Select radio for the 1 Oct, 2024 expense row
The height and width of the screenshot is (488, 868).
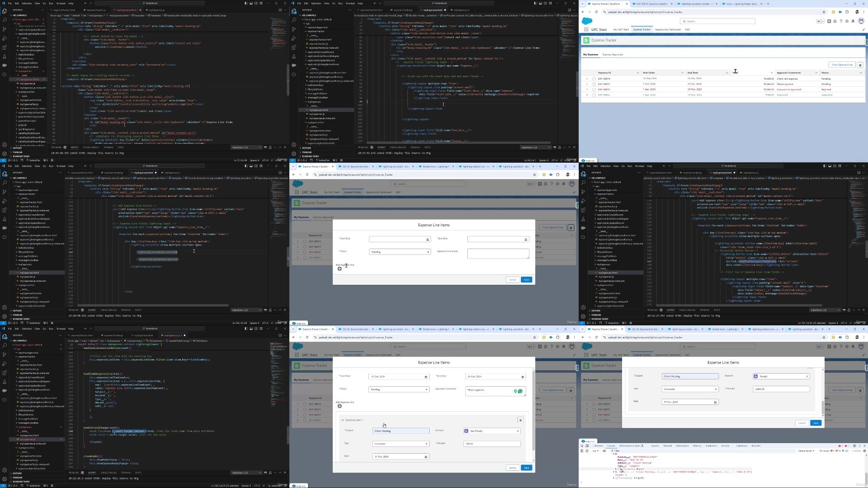click(x=594, y=84)
